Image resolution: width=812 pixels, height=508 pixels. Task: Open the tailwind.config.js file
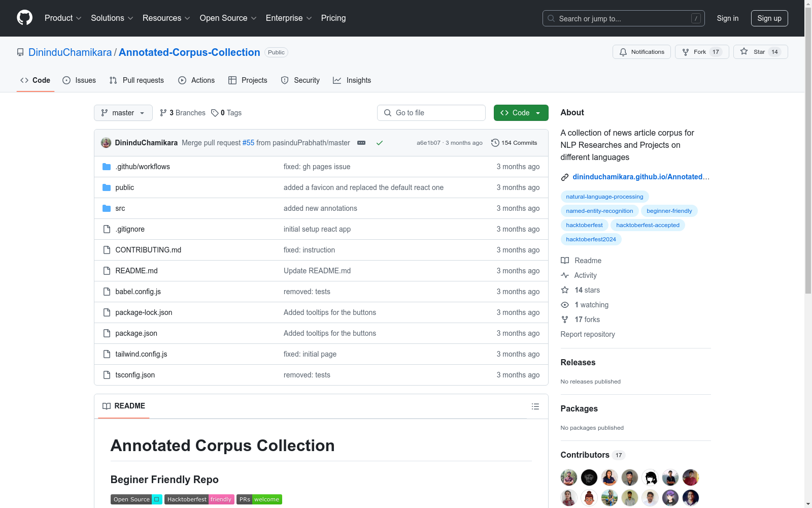pyautogui.click(x=141, y=354)
